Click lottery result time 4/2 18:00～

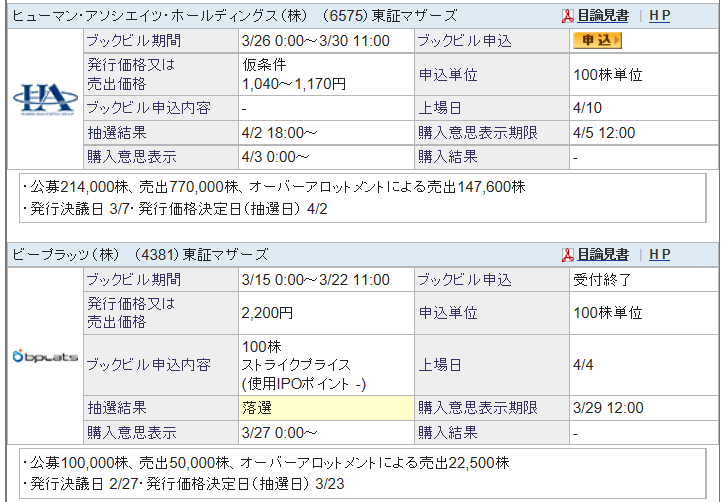(279, 133)
